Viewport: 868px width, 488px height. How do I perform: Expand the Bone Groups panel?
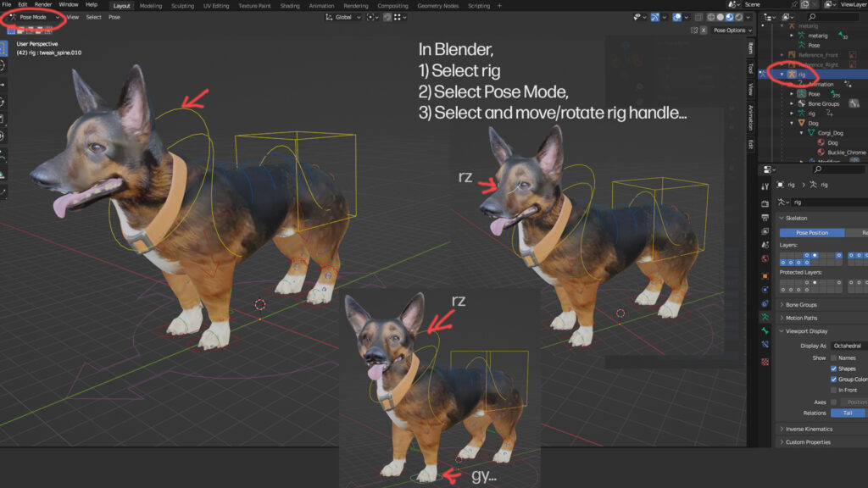(x=801, y=305)
